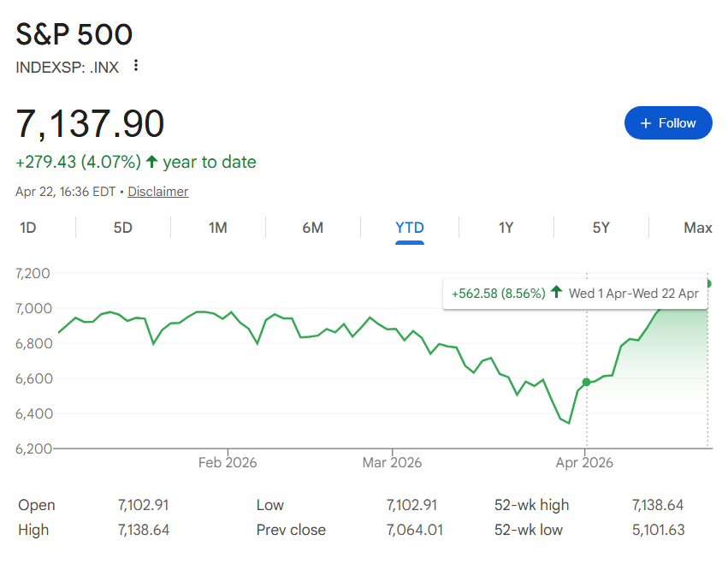Select the Max chart range
The height and width of the screenshot is (588, 728).
697,228
